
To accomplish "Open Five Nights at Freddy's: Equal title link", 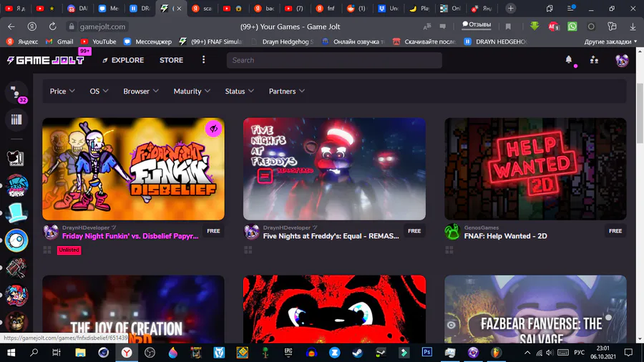I will 331,236.
